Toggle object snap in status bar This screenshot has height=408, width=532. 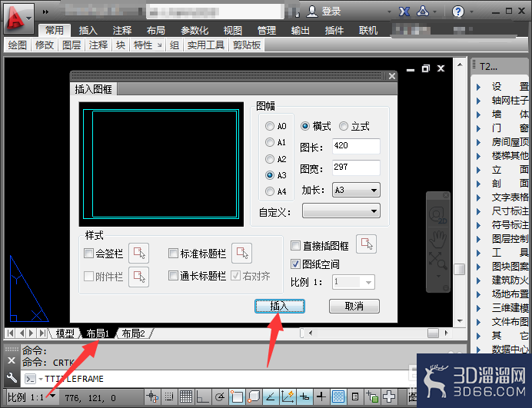click(237, 396)
